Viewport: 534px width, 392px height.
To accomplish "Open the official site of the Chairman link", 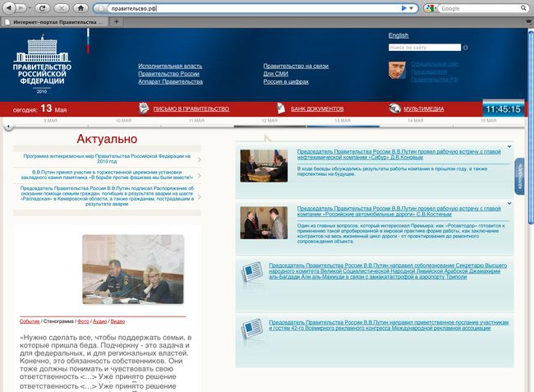I will tap(435, 71).
